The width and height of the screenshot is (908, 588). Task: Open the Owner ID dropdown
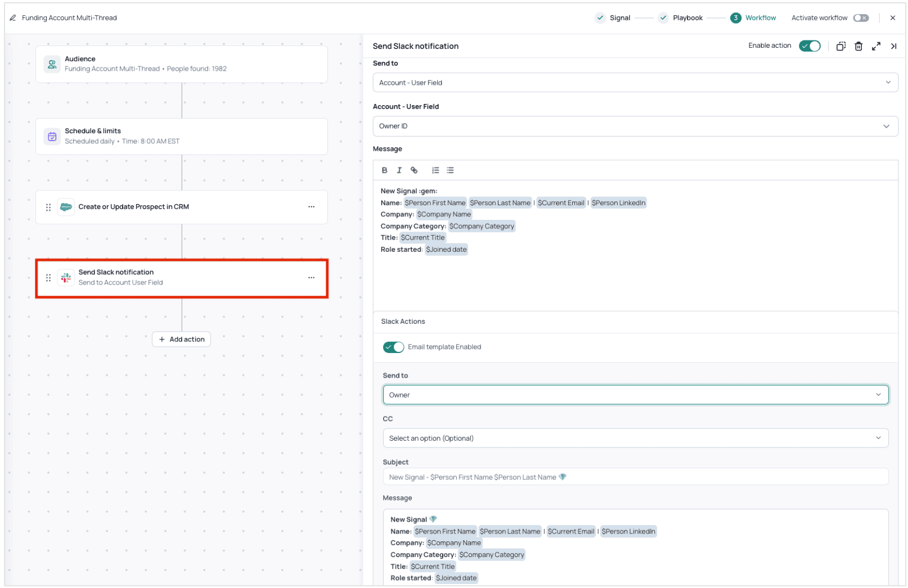(635, 126)
